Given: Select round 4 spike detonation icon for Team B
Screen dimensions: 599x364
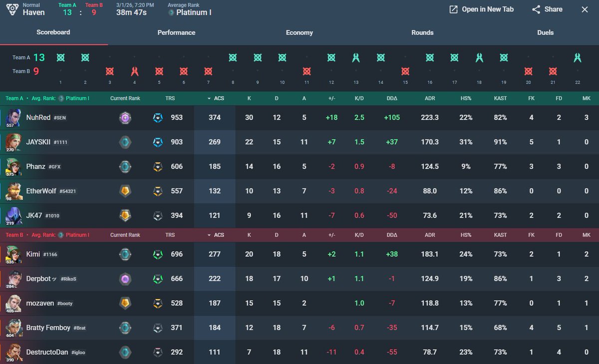Looking at the screenshot, I should click(x=134, y=71).
